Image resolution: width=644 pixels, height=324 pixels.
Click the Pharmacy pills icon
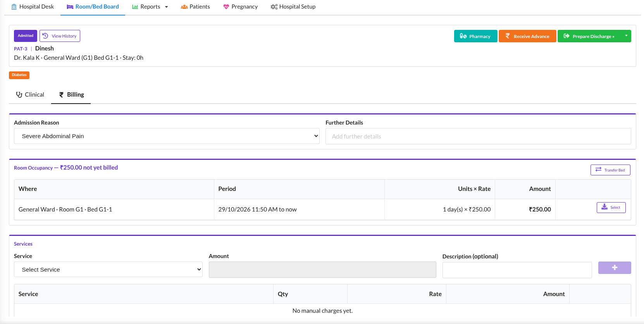(463, 36)
